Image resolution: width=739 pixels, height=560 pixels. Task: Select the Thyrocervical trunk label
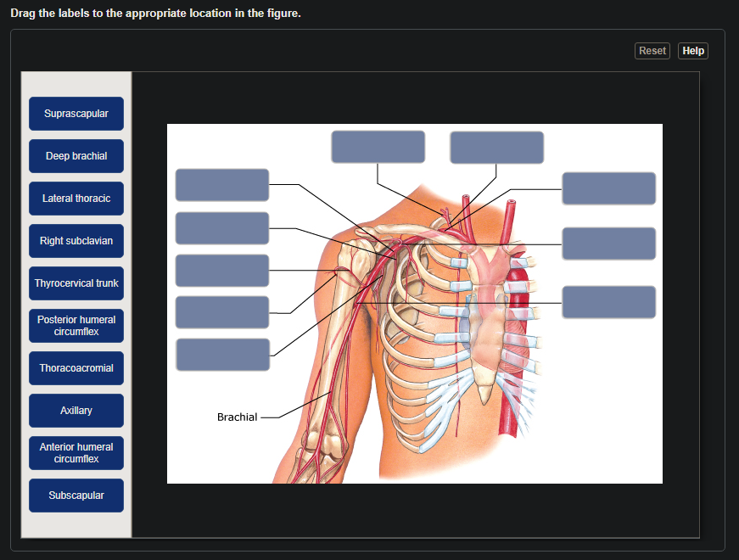coord(76,283)
